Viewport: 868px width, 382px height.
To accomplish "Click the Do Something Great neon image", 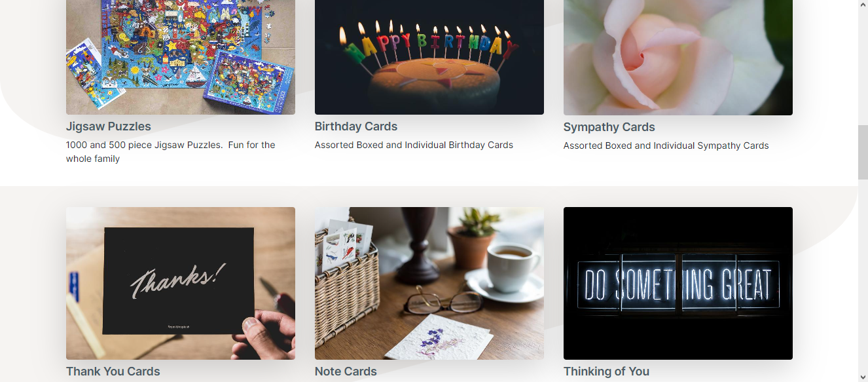I will (x=678, y=283).
